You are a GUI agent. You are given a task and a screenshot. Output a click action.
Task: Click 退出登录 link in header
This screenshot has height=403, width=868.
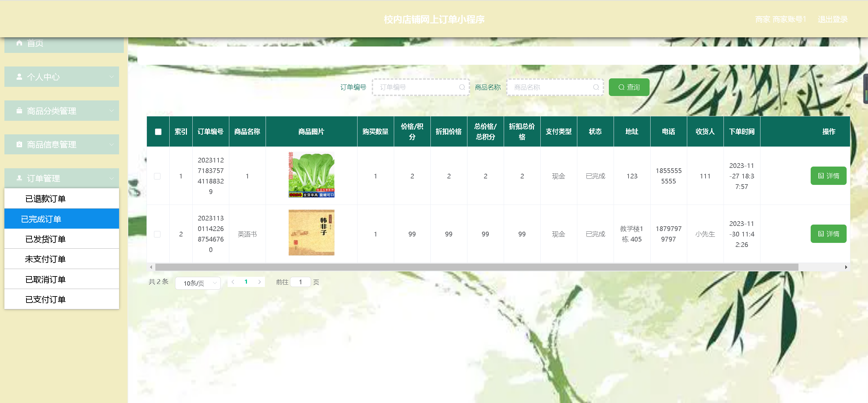832,19
